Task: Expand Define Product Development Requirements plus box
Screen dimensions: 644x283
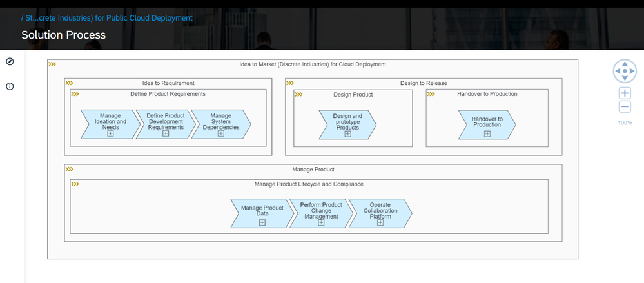Action: coord(166,133)
